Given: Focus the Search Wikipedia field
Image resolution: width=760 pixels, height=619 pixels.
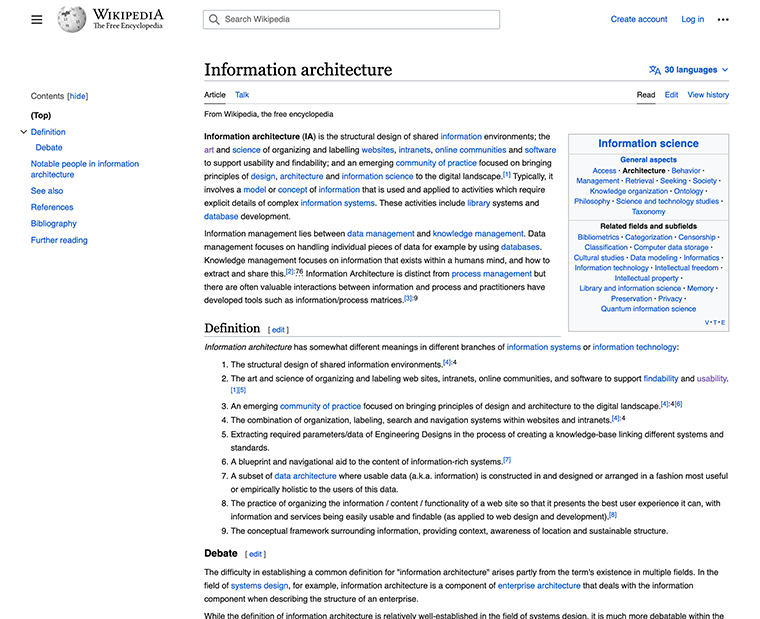Looking at the screenshot, I should (351, 19).
